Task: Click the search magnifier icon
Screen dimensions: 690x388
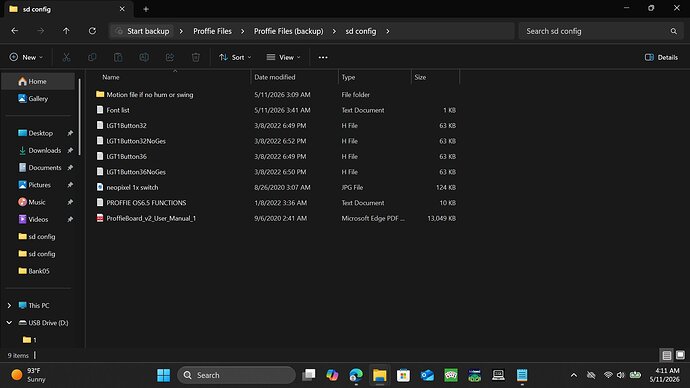Action: [x=673, y=31]
